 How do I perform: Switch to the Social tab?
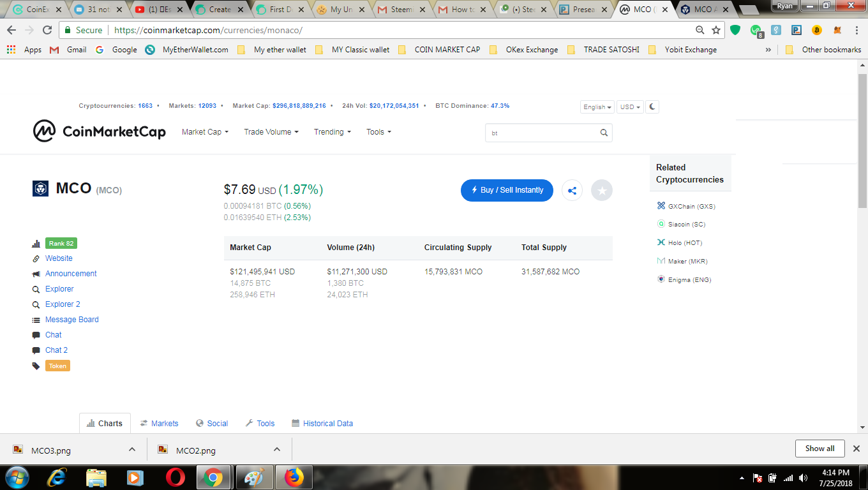(x=212, y=423)
